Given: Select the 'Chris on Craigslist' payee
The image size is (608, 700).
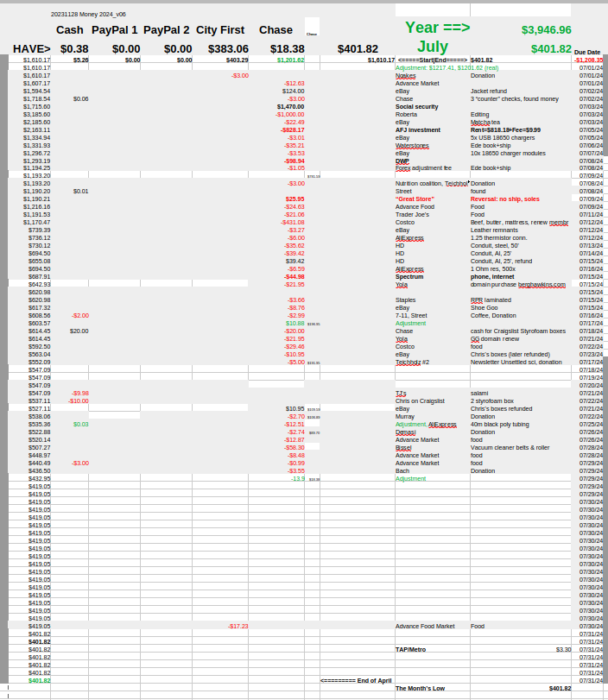Looking at the screenshot, I should coord(420,400).
